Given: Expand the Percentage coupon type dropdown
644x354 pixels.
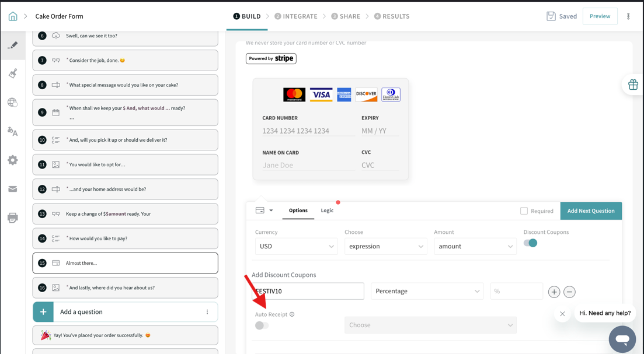Looking at the screenshot, I should pos(427,291).
